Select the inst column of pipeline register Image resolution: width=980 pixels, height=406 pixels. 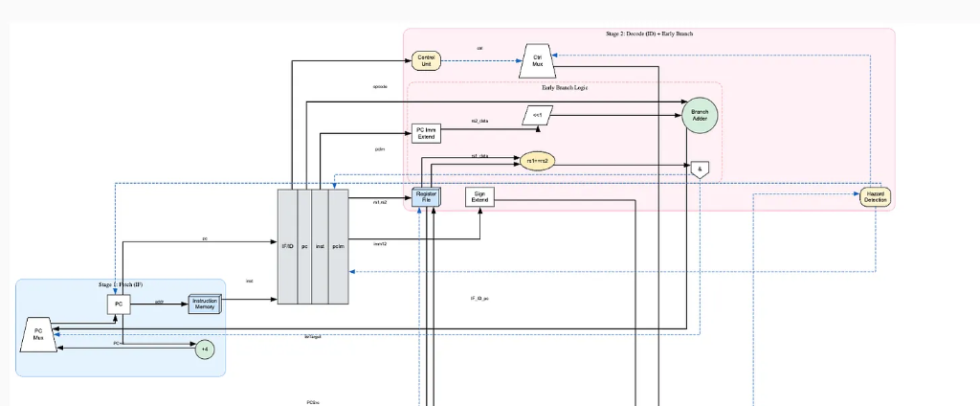(x=320, y=246)
